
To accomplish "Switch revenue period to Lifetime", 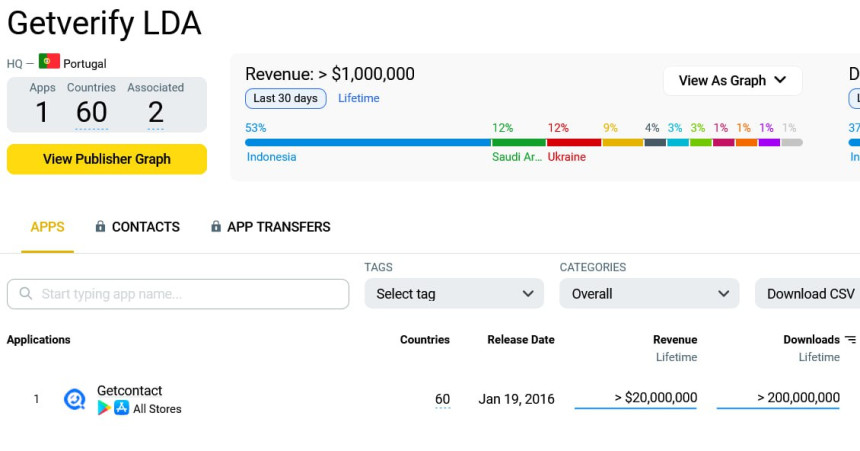I will pos(358,98).
